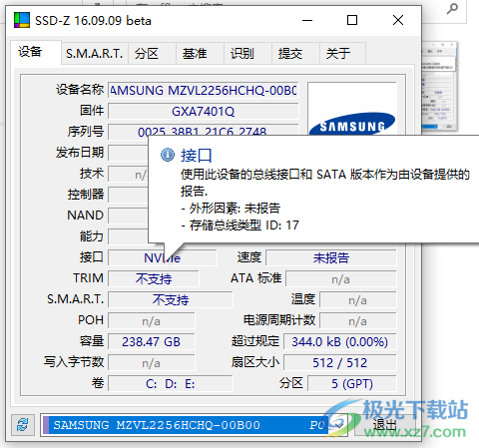Open the 基准 benchmark tab
This screenshot has width=479, height=448.
pyautogui.click(x=200, y=53)
